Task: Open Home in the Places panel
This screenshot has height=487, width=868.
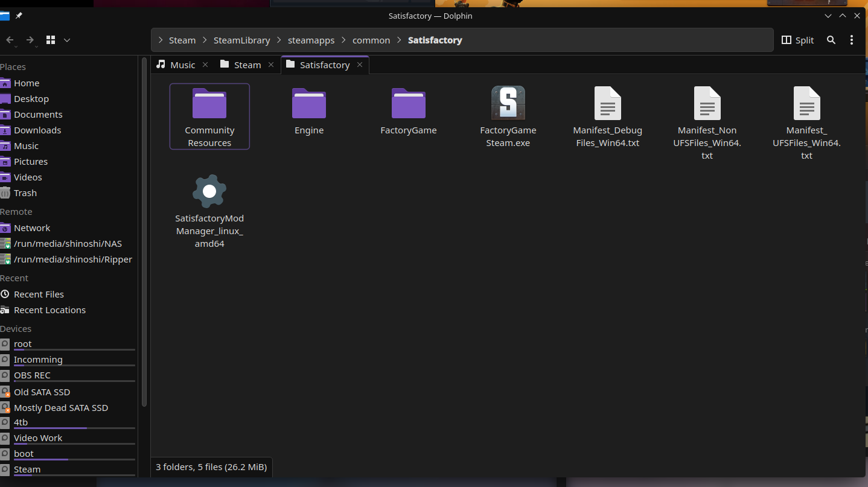Action: point(68,83)
